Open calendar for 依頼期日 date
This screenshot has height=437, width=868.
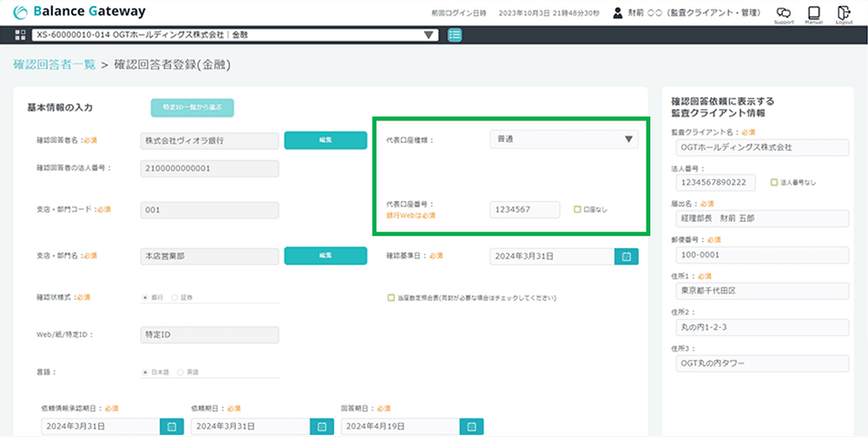tap(321, 427)
